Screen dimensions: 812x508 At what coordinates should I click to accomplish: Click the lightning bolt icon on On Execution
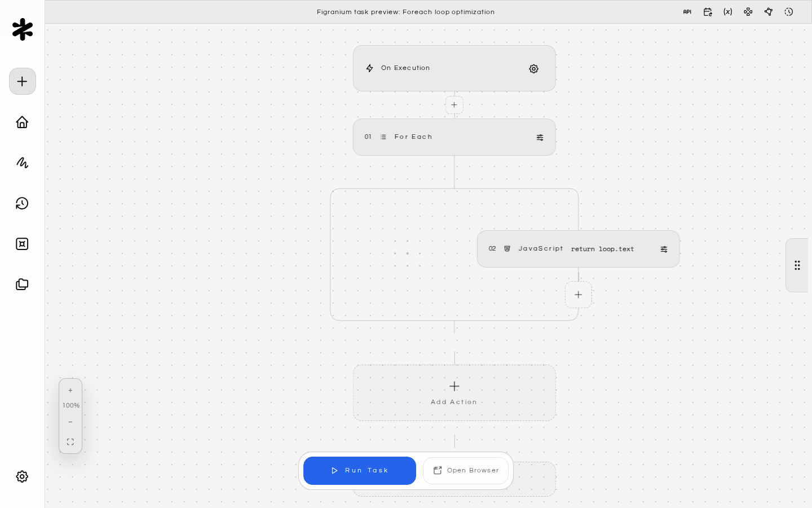pos(370,68)
